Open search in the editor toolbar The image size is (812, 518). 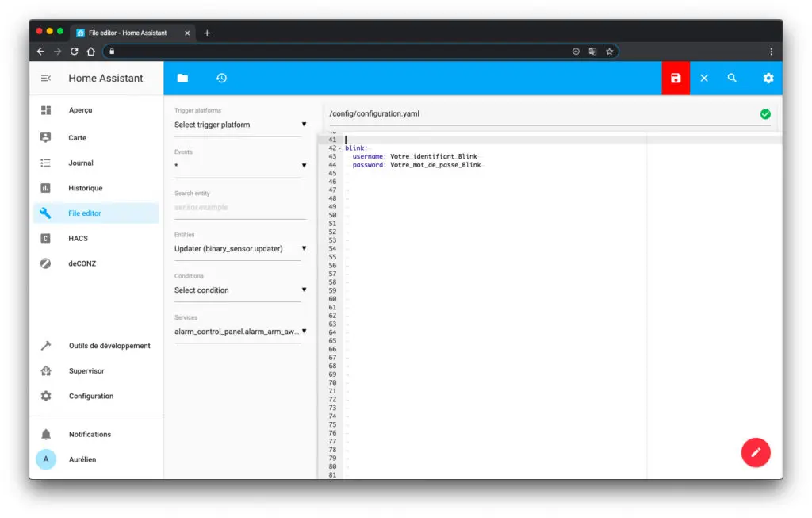[x=732, y=79]
